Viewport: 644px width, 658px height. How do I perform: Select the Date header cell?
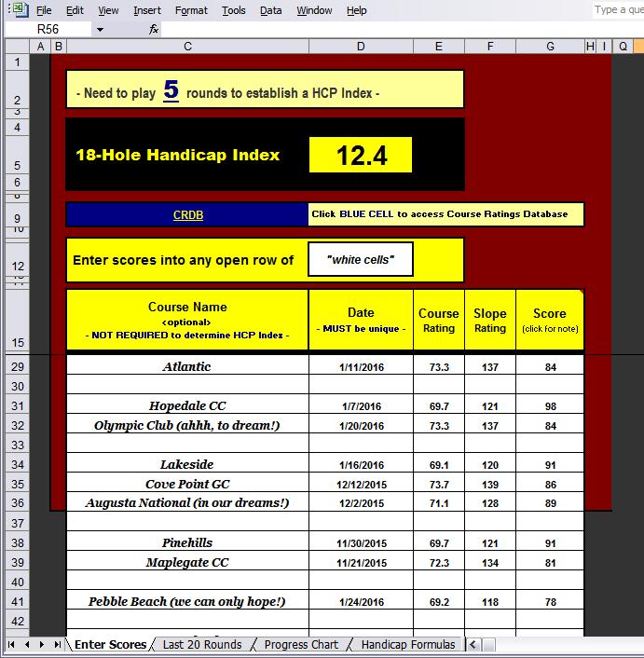(x=361, y=320)
